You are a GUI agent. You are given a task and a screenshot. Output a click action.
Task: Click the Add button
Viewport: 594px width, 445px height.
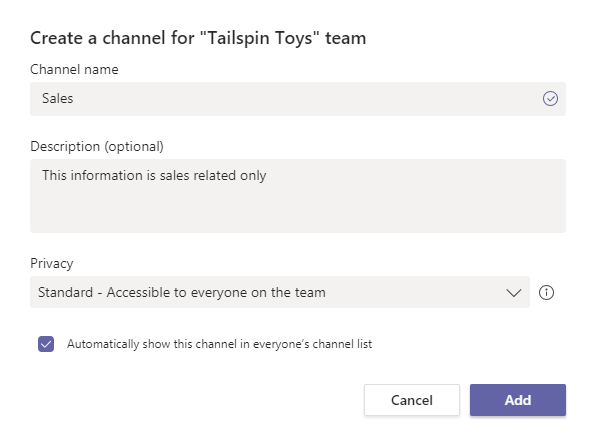click(518, 400)
